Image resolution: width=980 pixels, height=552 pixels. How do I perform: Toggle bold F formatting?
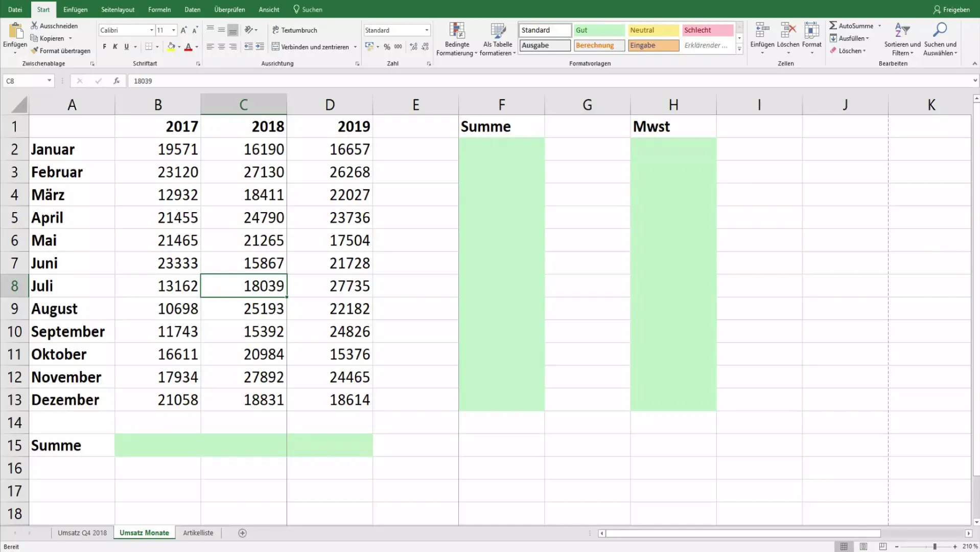point(105,47)
